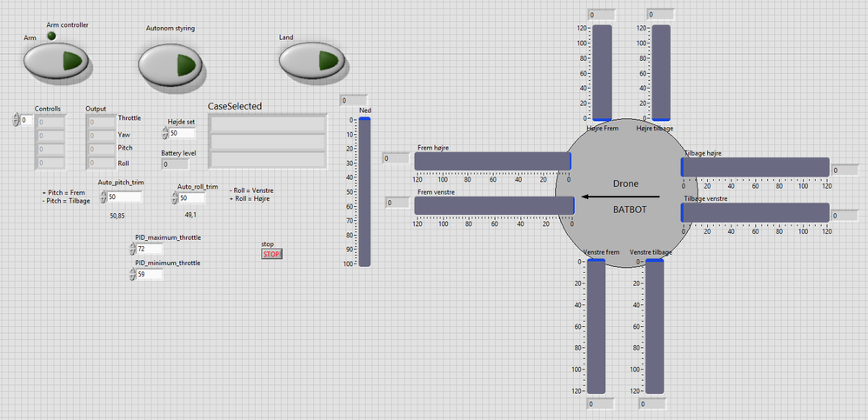Screen dimensions: 868x420
Task: Click the PID_maximum_throttle stepper arrows
Action: pos(131,249)
